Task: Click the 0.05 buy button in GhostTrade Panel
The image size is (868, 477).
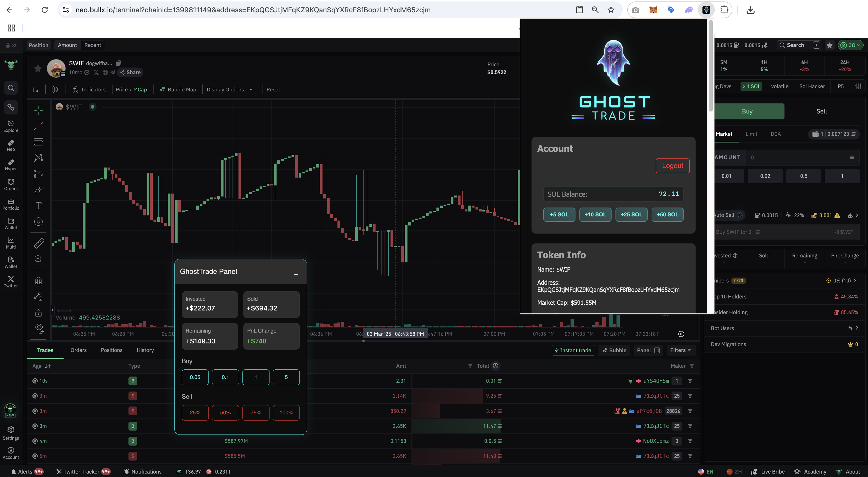Action: pos(195,377)
